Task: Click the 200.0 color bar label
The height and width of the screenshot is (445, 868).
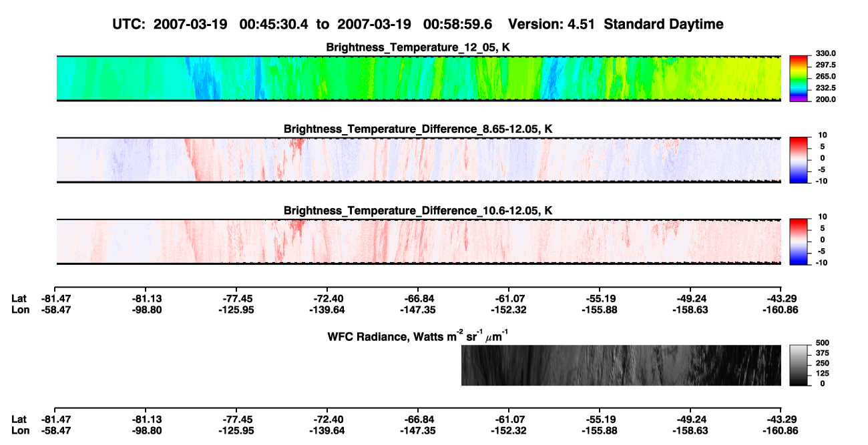Action: 826,99
